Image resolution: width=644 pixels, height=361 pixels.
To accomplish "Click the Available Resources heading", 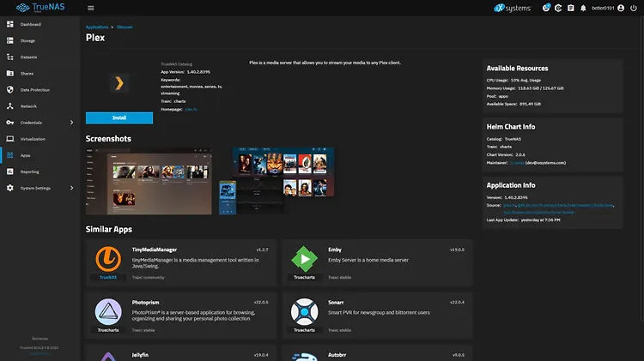I will click(x=518, y=69).
